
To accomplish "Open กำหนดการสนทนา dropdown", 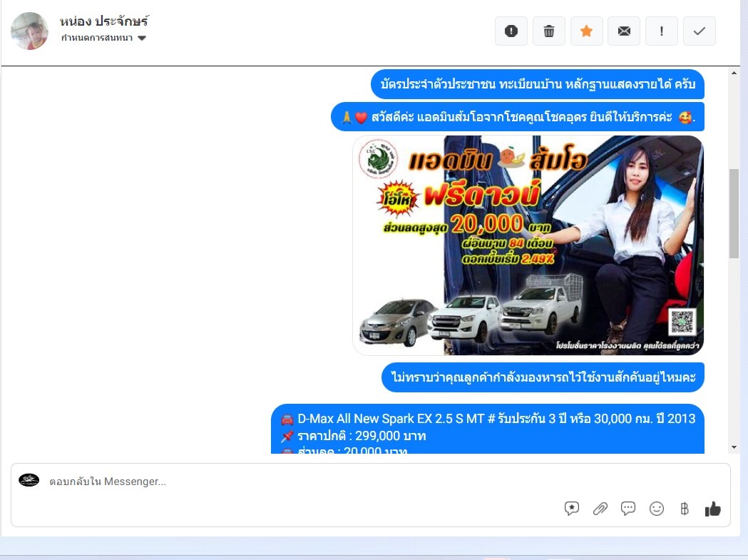I will (103, 38).
